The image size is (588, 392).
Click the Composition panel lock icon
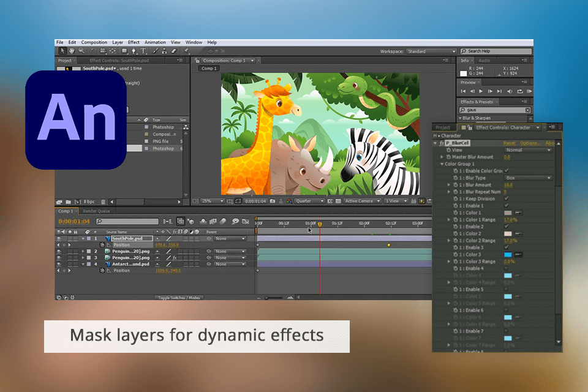197,61
